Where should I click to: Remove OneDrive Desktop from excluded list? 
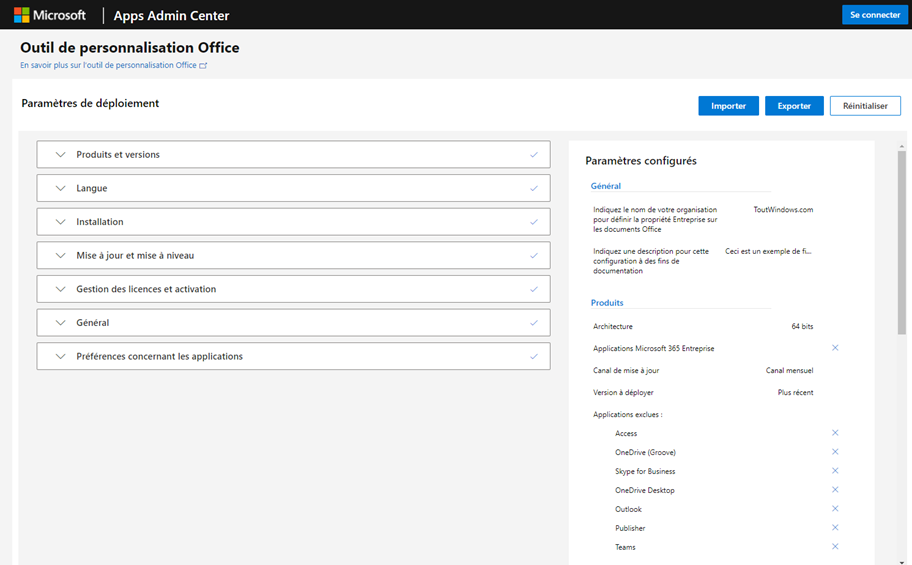pos(835,490)
